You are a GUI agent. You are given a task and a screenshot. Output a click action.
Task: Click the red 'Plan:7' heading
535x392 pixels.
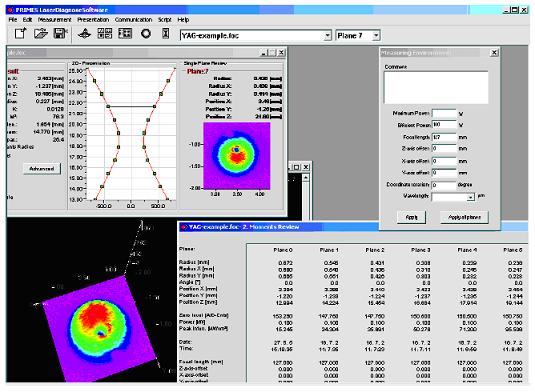tap(198, 71)
